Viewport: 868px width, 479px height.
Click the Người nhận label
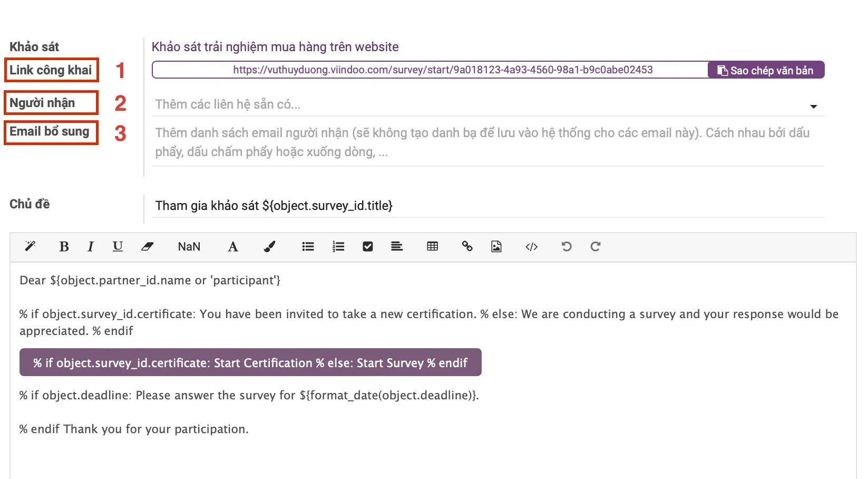click(42, 103)
